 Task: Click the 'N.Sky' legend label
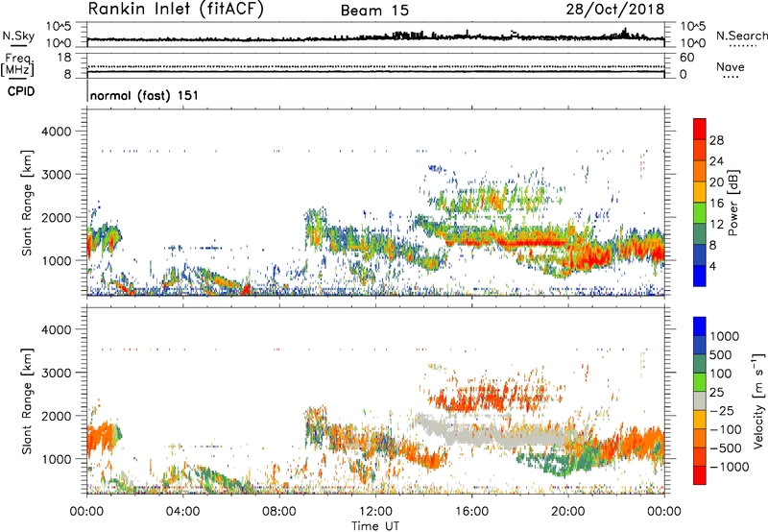click(x=18, y=36)
